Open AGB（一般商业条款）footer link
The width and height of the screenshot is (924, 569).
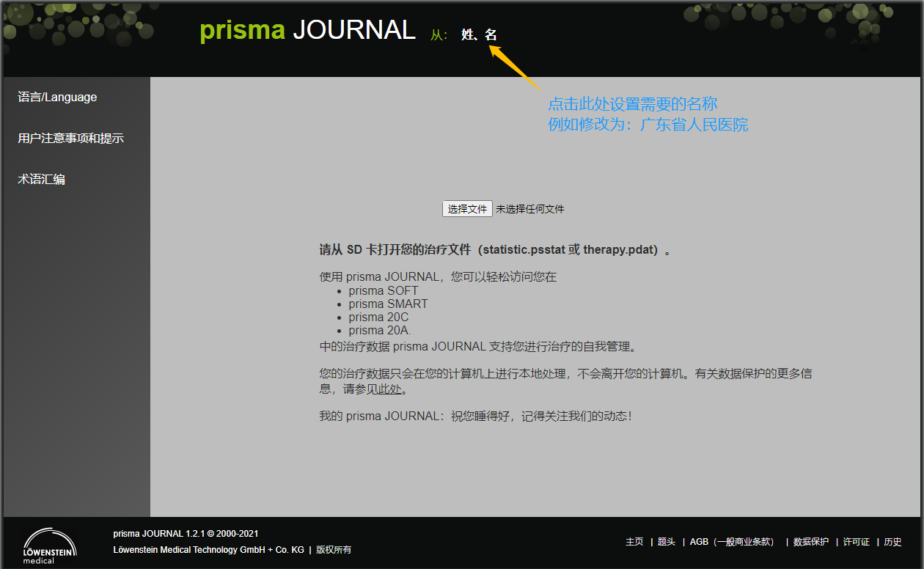point(733,542)
